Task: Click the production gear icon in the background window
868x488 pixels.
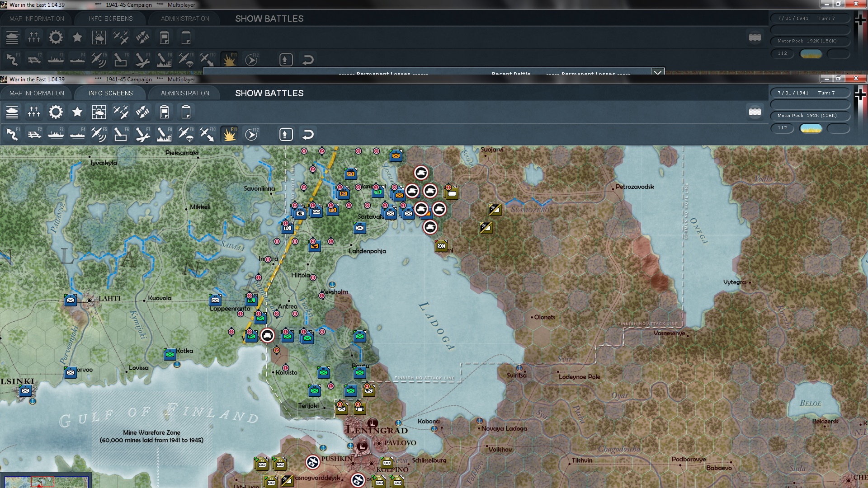Action: 56,38
